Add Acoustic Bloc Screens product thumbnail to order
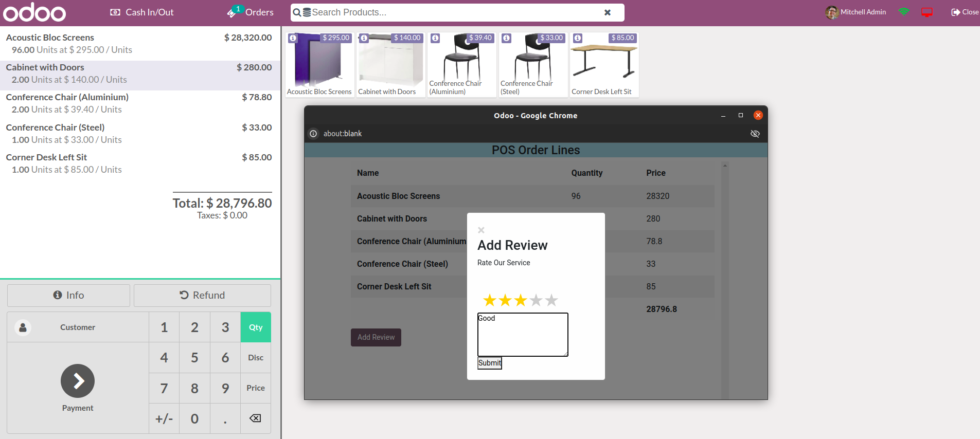The image size is (980, 439). (319, 64)
